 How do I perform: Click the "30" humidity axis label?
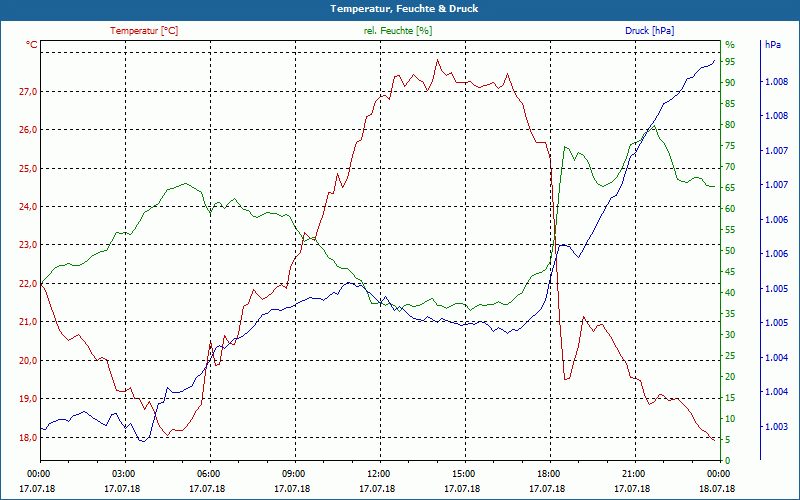click(730, 335)
